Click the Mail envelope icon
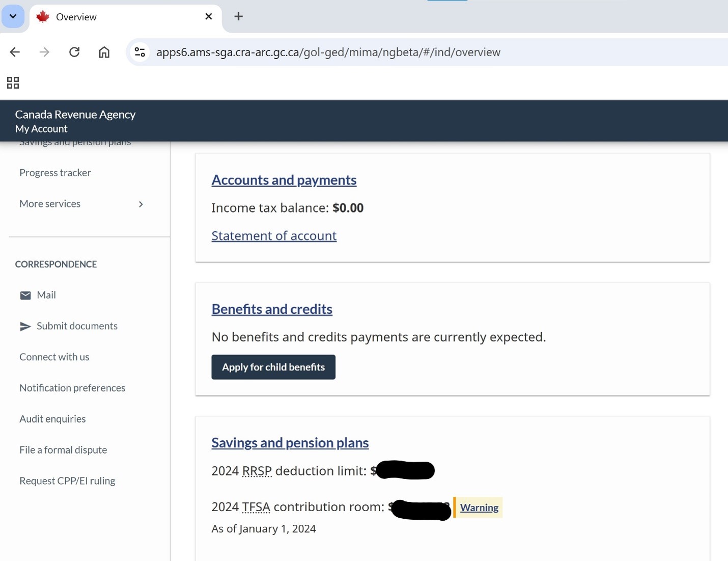The width and height of the screenshot is (728, 561). coord(25,296)
